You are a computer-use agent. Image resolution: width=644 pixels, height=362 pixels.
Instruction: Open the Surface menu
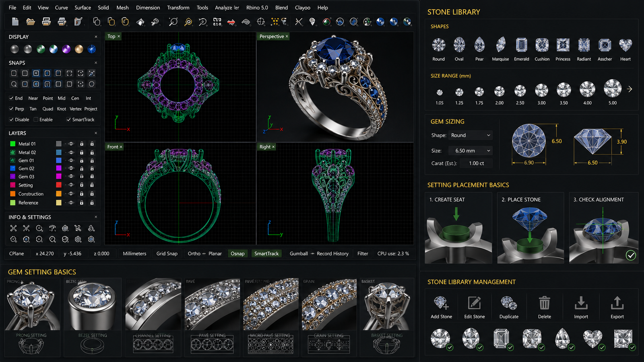pyautogui.click(x=83, y=7)
